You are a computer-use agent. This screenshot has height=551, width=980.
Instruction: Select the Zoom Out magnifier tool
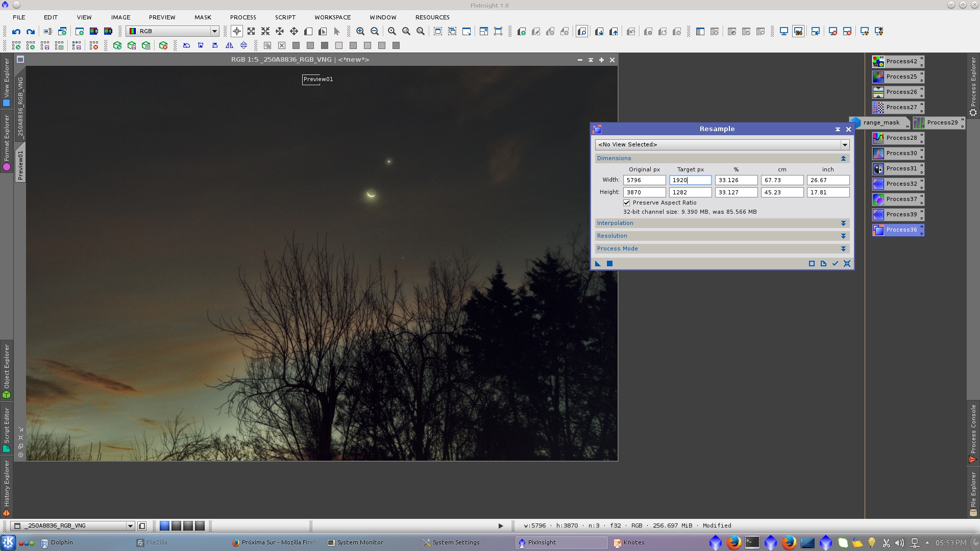click(x=375, y=32)
